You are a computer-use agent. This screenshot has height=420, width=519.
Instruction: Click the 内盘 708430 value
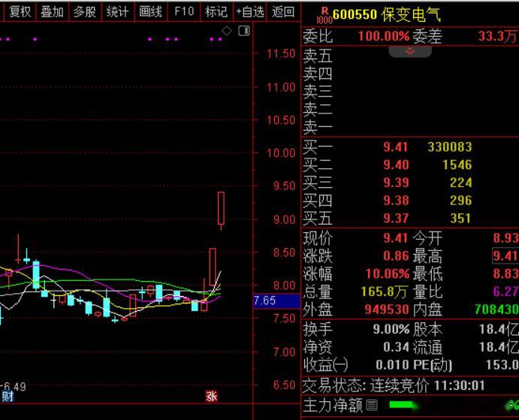coord(496,310)
